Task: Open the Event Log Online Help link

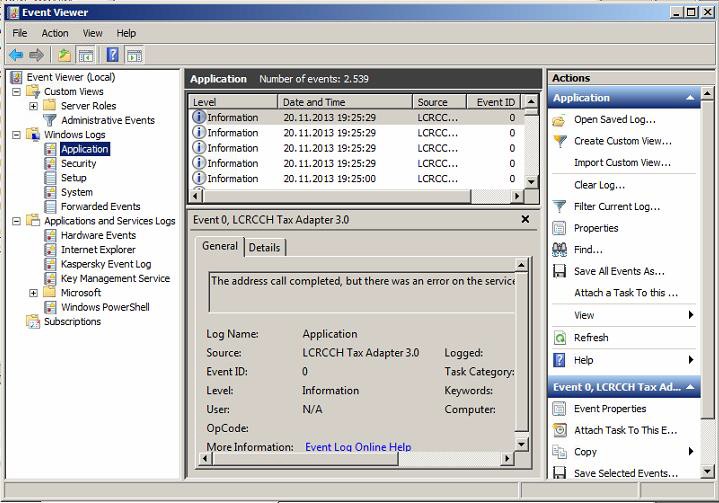Action: coord(358,447)
